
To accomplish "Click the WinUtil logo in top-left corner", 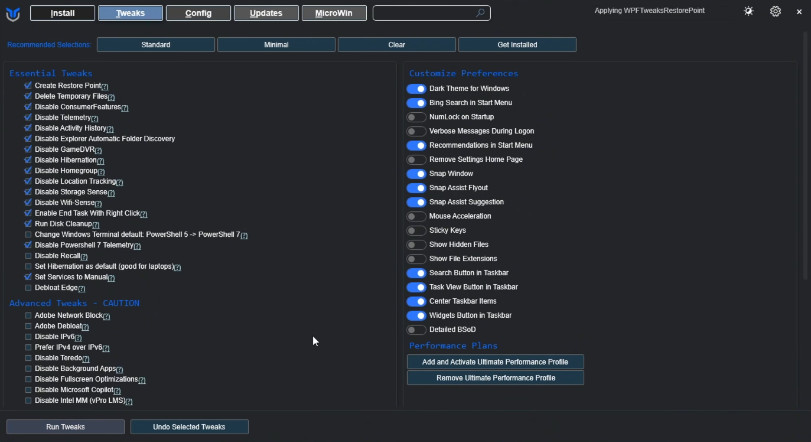I will (x=12, y=13).
